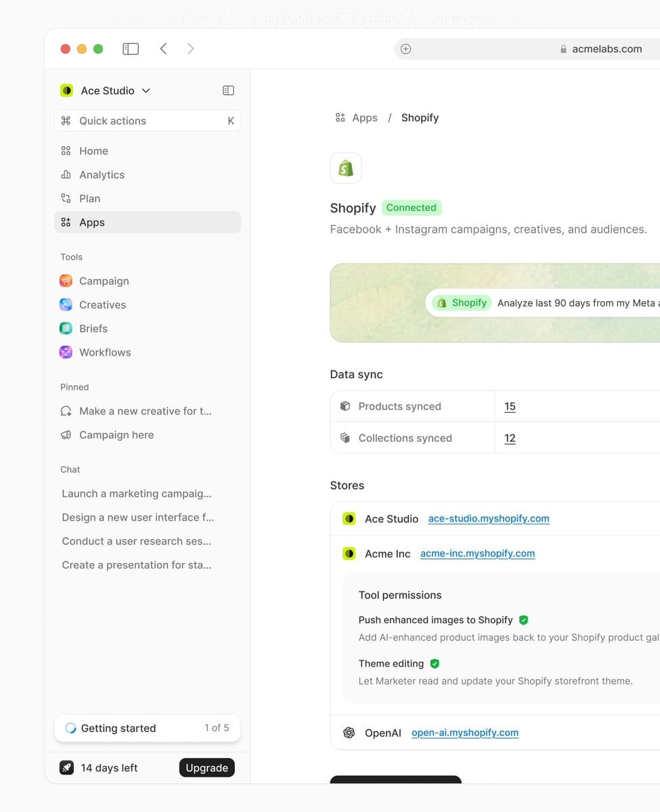Open chat 'Conduct a user research ses...'

tap(137, 541)
